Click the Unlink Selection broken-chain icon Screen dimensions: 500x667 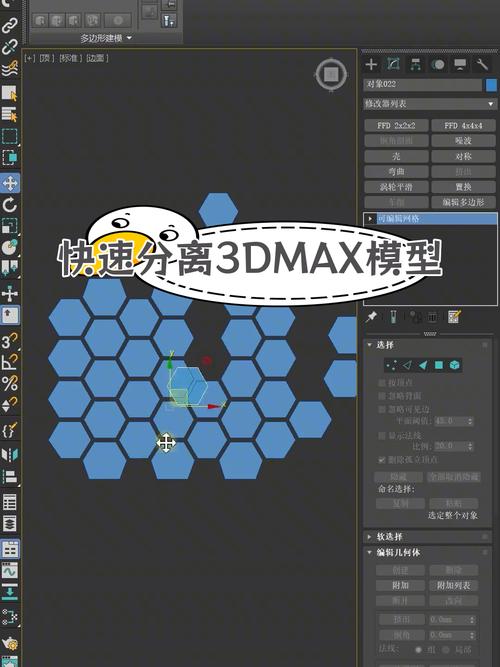pos(9,46)
